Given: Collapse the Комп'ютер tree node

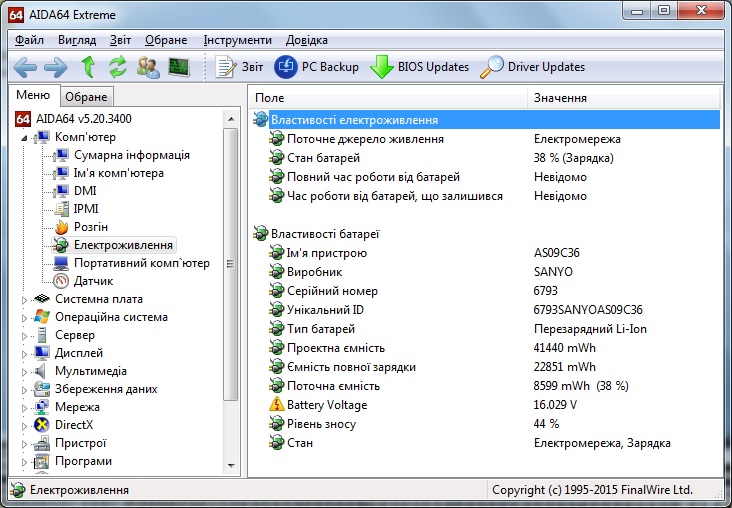Looking at the screenshot, I should coord(24,138).
